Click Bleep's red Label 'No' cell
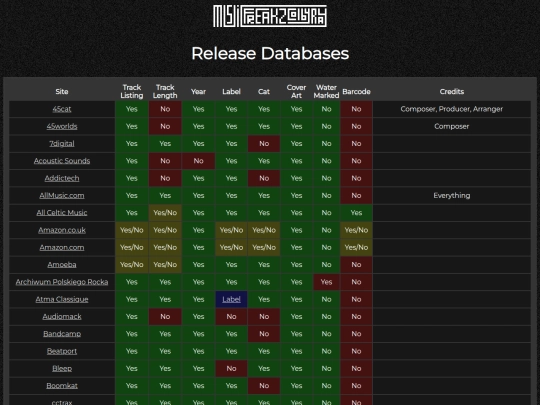Image resolution: width=540 pixels, height=405 pixels. click(231, 368)
